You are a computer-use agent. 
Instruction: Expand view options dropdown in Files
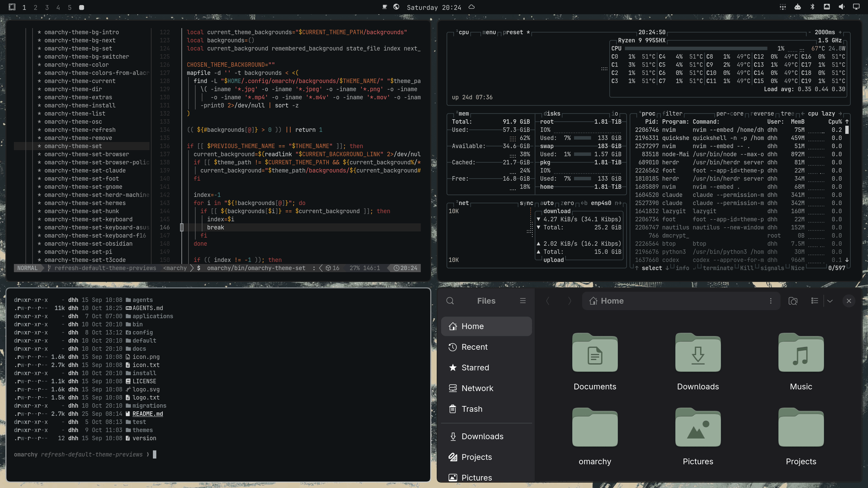(x=830, y=301)
